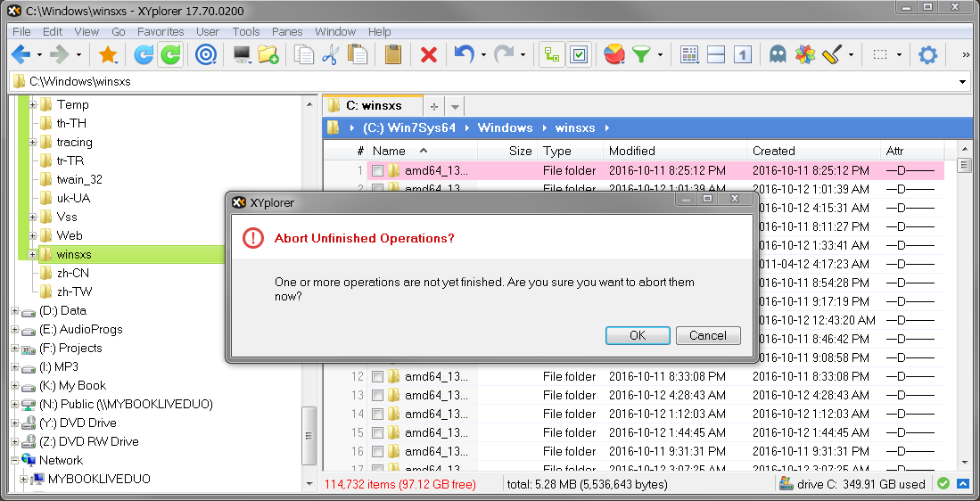Click the Modified column header
The width and height of the screenshot is (980, 501).
tap(632, 151)
